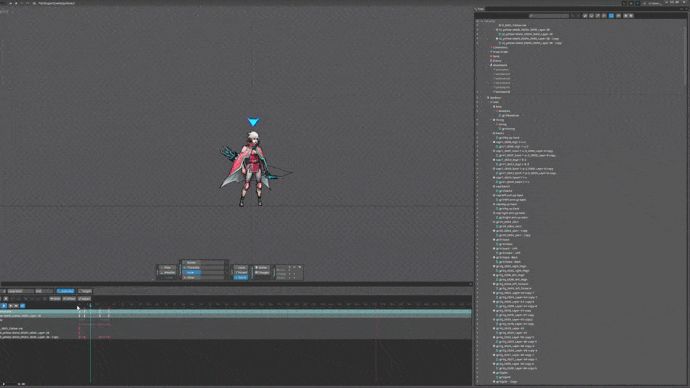
Task: Click the Offset button in timeline
Action: (x=69, y=299)
